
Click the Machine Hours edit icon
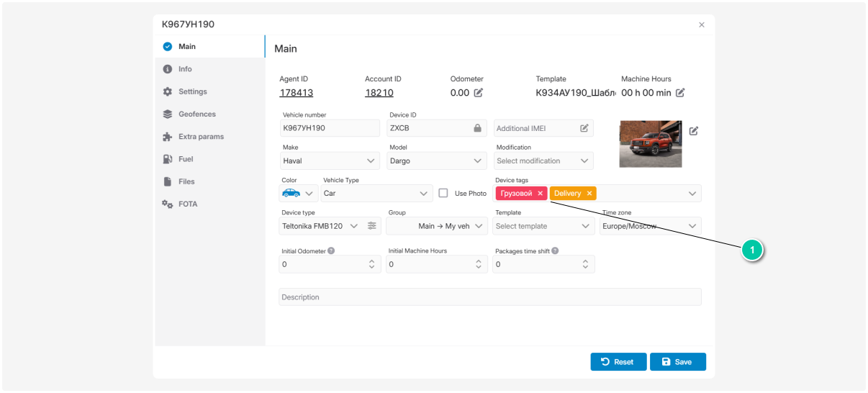(680, 93)
